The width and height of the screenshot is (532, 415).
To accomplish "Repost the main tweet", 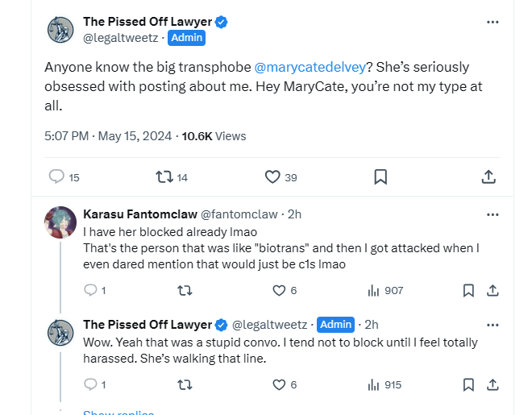I will click(x=164, y=177).
